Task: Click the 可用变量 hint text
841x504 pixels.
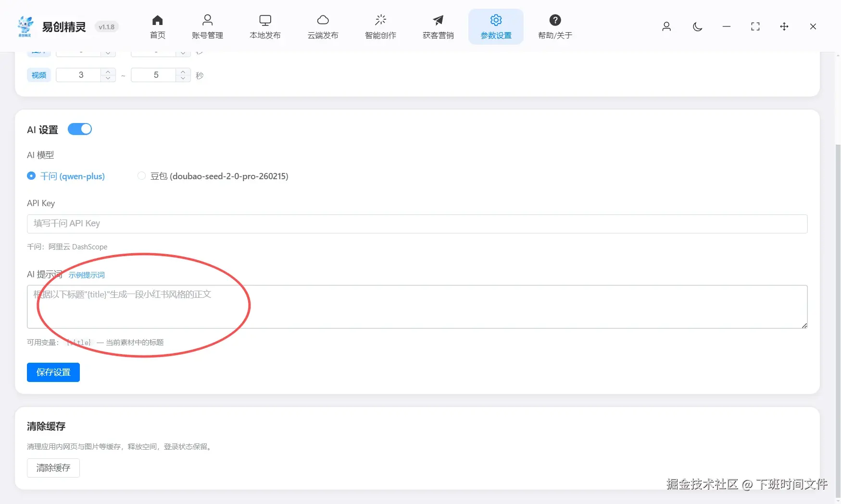Action: coord(95,343)
